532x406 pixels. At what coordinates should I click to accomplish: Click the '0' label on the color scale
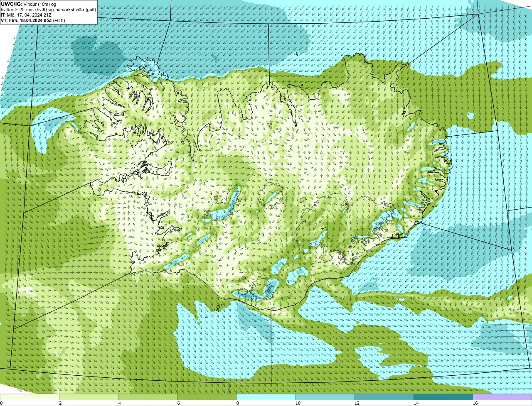pos(1,403)
